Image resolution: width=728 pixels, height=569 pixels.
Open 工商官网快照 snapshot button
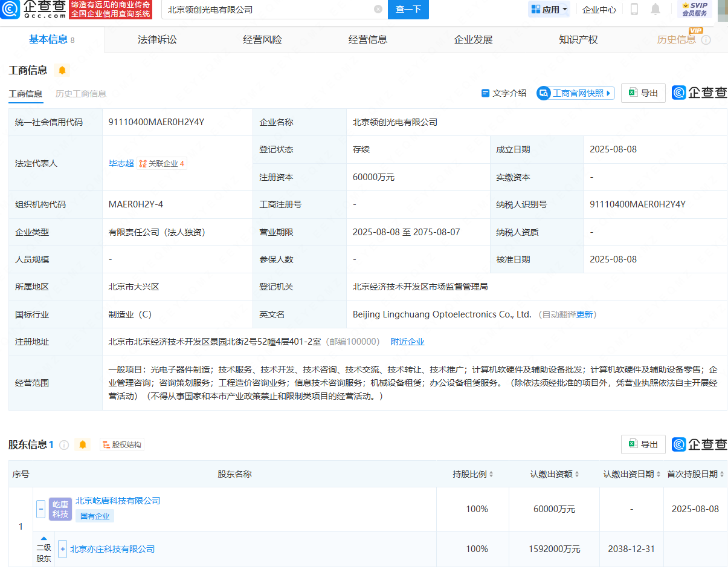(x=576, y=93)
